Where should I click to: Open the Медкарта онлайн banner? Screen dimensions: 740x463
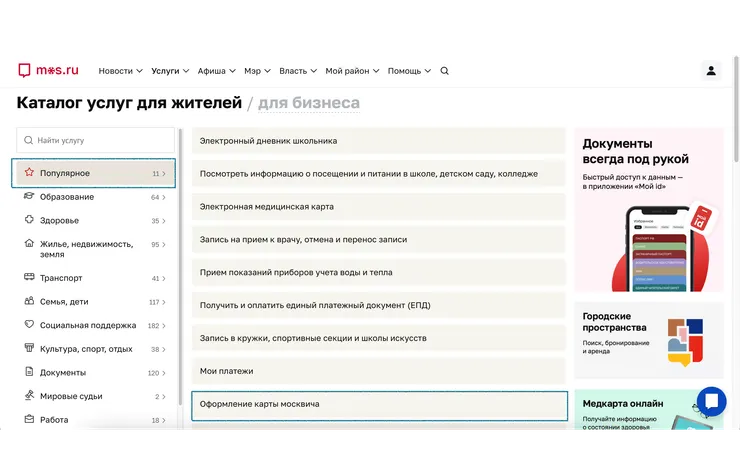[x=649, y=409]
